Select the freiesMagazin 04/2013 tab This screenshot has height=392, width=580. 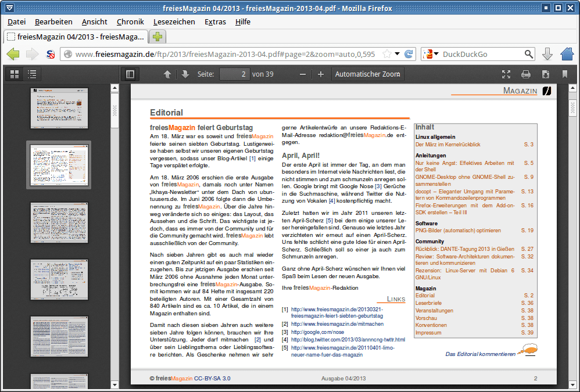coord(76,37)
